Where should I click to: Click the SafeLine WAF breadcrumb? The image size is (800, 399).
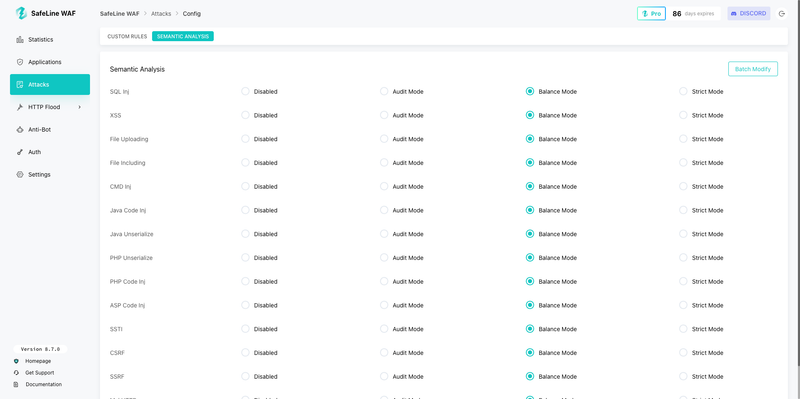(x=119, y=14)
